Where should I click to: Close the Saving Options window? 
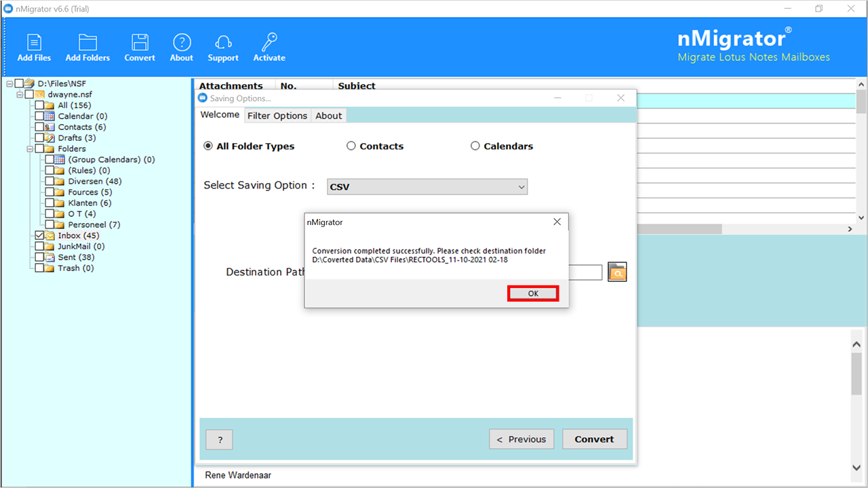tap(620, 98)
